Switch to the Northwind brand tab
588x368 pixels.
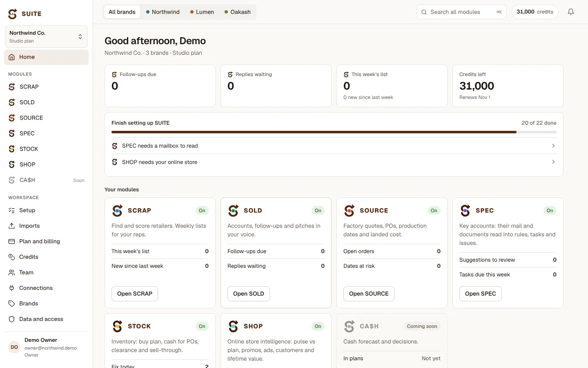coord(163,12)
